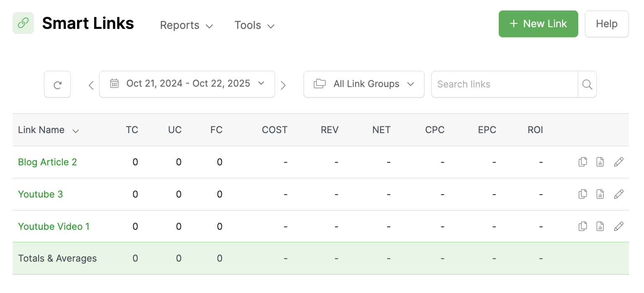Click the Smart Links logo icon
This screenshot has height=293, width=644.
tap(23, 23)
